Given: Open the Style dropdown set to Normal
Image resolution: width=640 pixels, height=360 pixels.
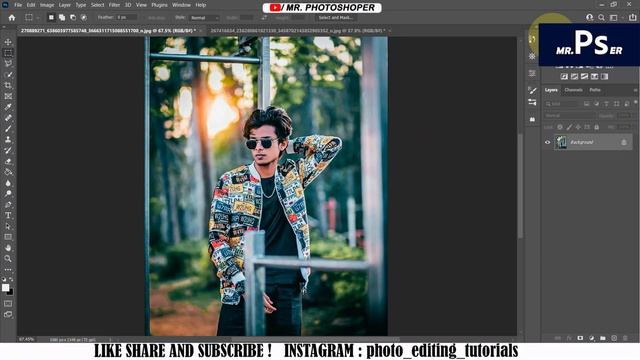Looking at the screenshot, I should click(204, 18).
